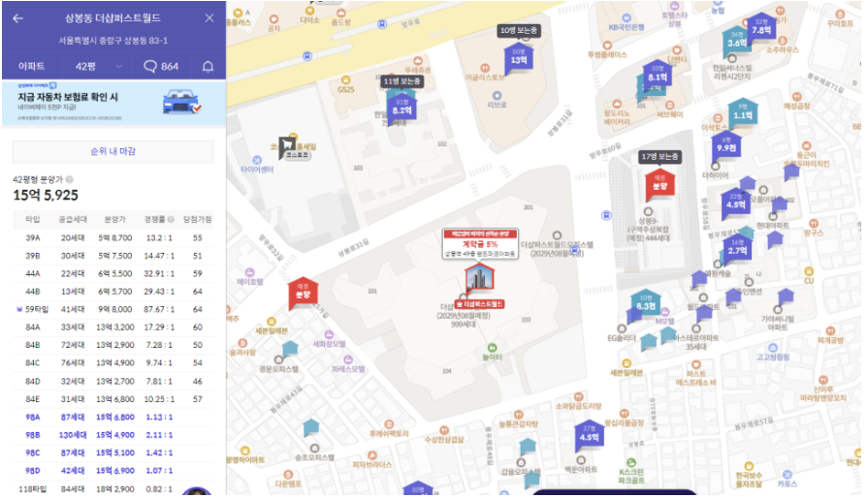This screenshot has width=868, height=498.
Task: Select the highlighted 98D type row
Action: point(113,471)
